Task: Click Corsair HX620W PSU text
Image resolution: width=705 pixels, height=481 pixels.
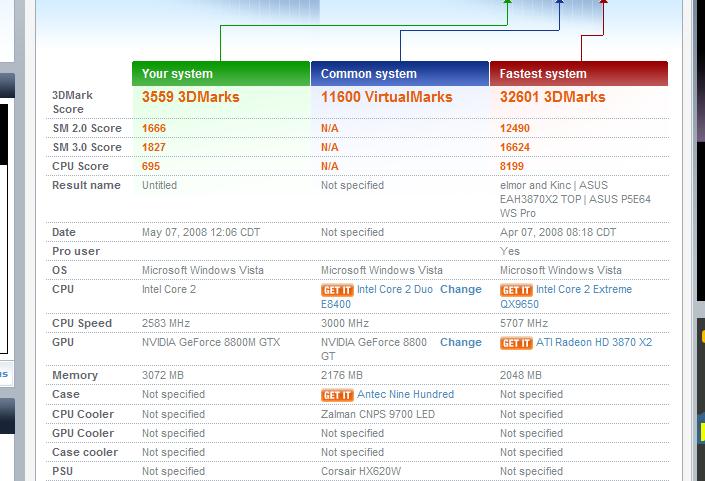Action: [x=361, y=471]
